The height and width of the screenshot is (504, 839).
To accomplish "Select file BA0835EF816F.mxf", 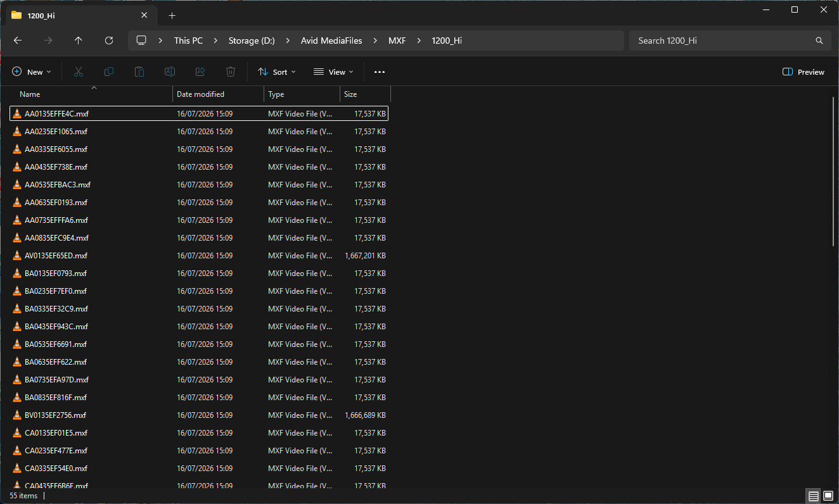I will [x=199, y=398].
